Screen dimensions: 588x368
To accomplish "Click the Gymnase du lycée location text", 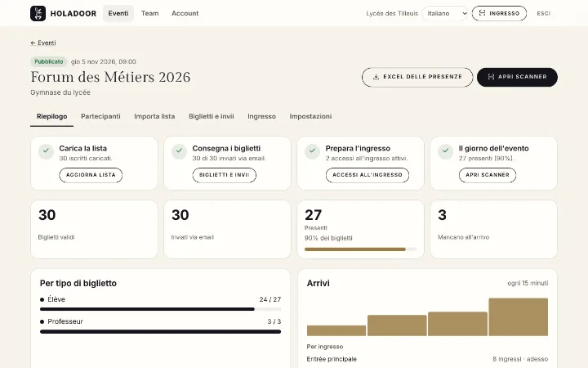I will pos(60,92).
